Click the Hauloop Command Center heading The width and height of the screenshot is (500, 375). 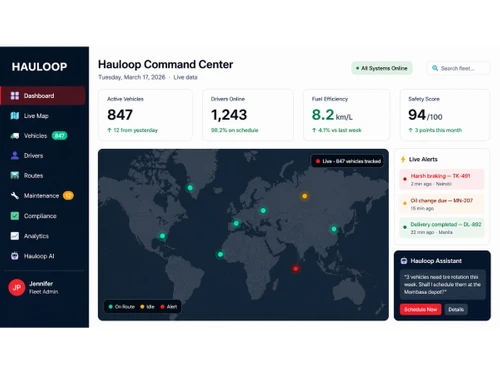coord(165,64)
